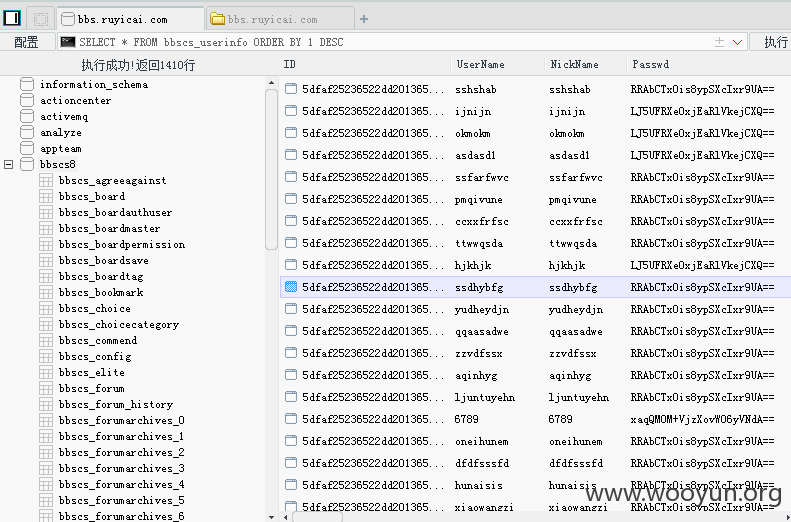
Task: Click the tree panel scroll-down arrow
Action: 271,516
